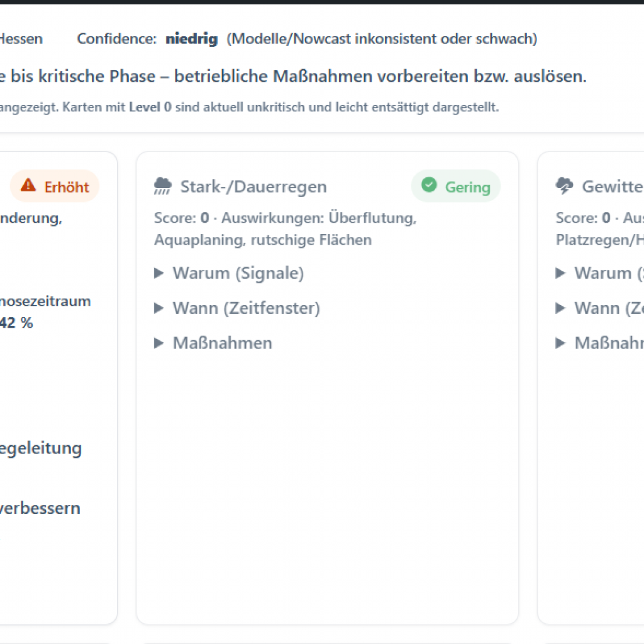Screen dimensions: 644x644
Task: Click the Hessen region label
Action: [21, 38]
